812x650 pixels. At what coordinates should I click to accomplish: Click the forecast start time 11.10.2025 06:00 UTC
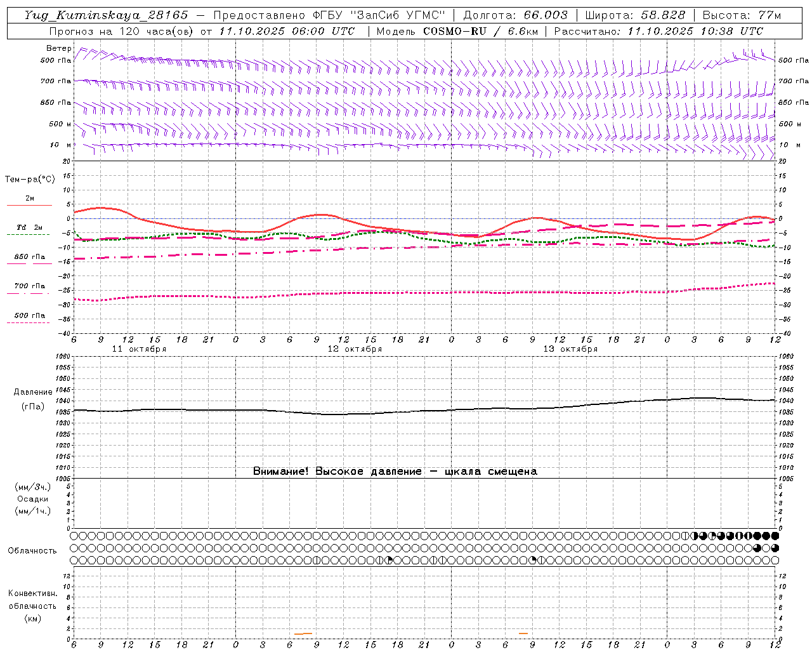click(286, 31)
